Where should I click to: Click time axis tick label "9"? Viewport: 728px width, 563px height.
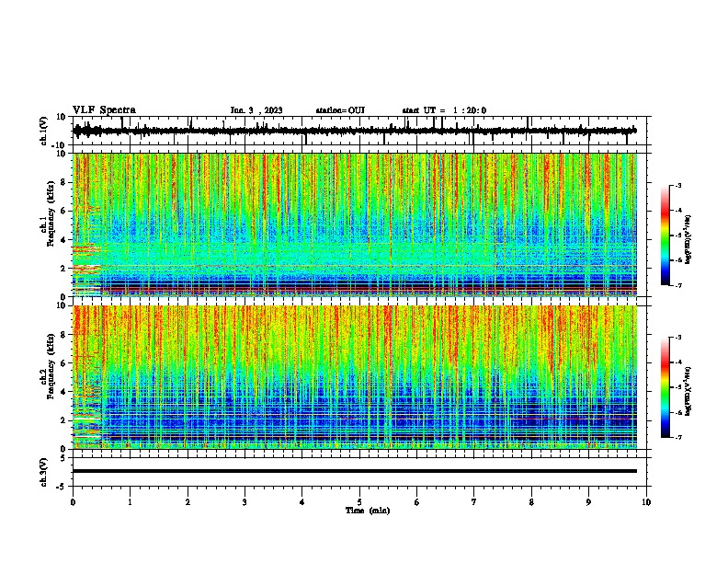coord(588,502)
